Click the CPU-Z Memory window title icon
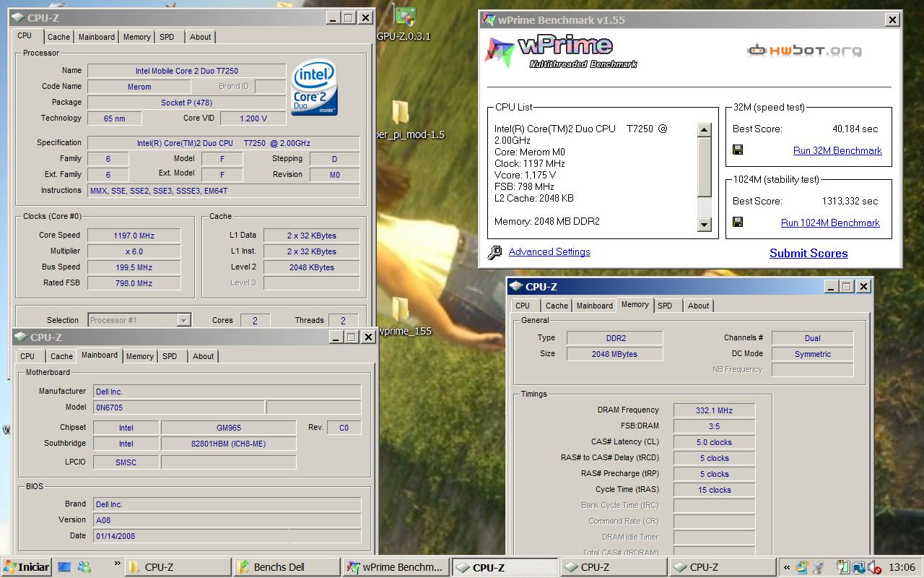The image size is (924, 578). click(517, 287)
